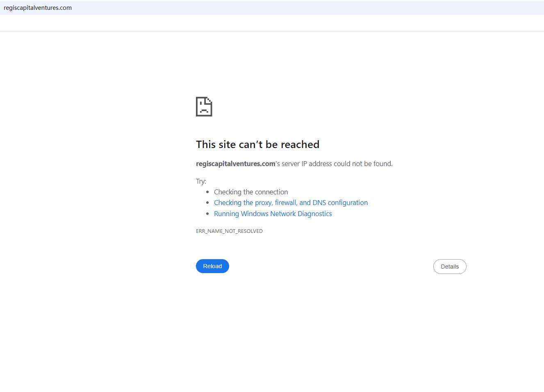Click the empty white strip below address bar
The height and width of the screenshot is (392, 544).
click(x=272, y=23)
